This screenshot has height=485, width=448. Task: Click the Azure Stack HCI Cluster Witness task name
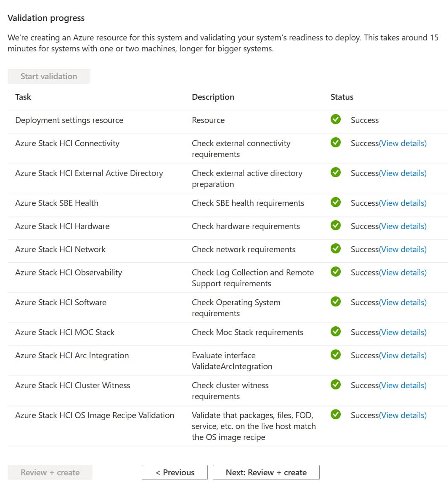(73, 385)
